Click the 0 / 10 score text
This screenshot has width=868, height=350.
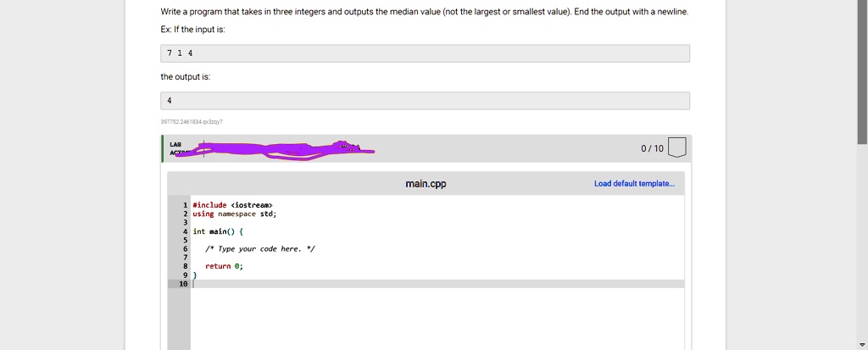[x=652, y=148]
